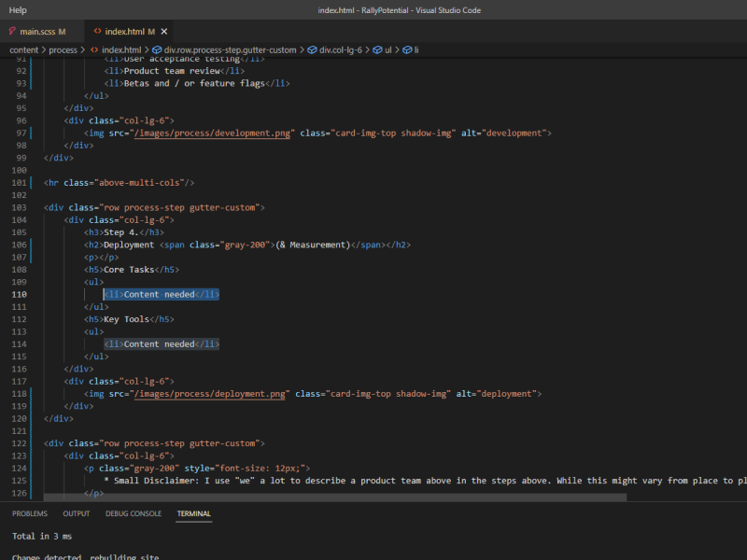
Task: Click the cube icon before li breadcrumb
Action: [x=407, y=49]
